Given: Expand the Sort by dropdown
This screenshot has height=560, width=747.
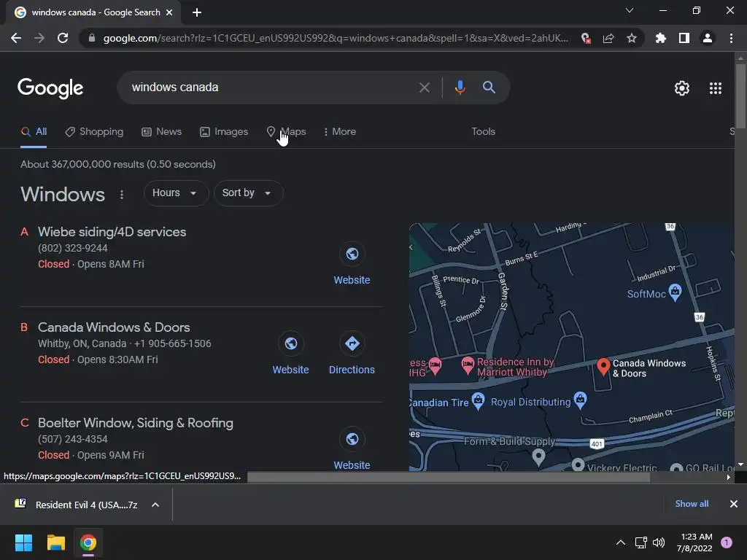Looking at the screenshot, I should (248, 193).
